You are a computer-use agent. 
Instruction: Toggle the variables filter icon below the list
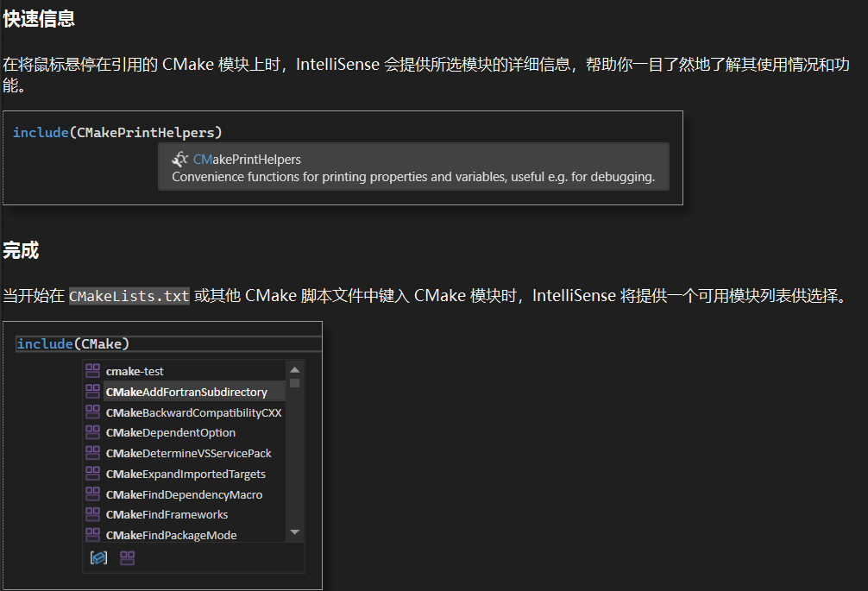[x=98, y=558]
